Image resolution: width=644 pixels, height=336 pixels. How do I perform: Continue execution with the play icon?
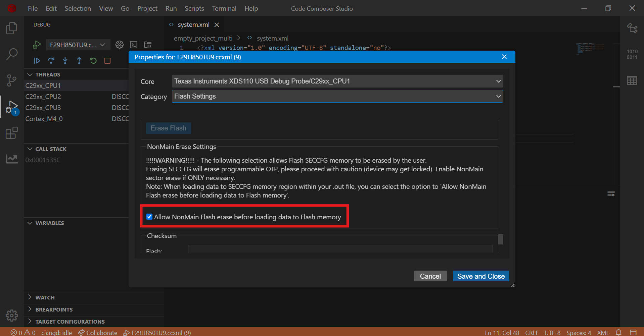[37, 61]
